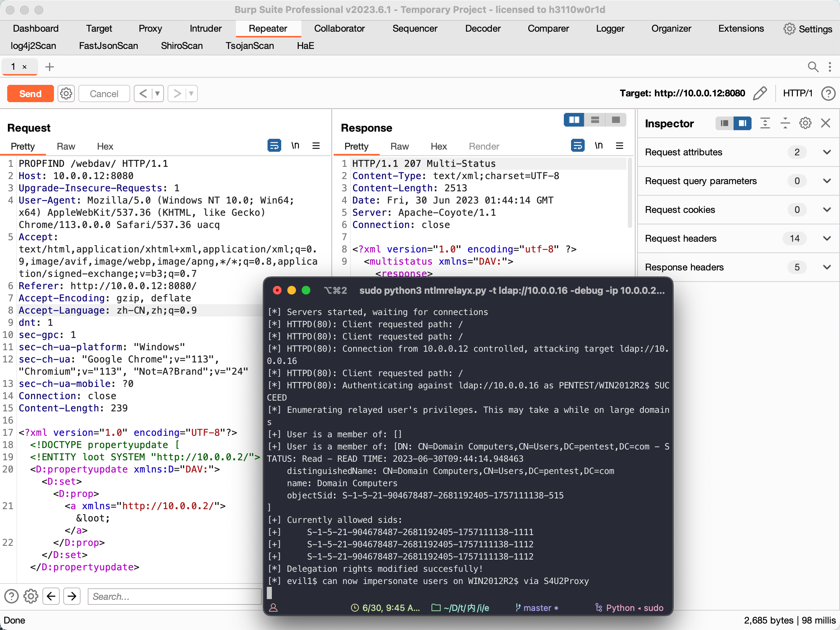Go to next request in history

point(177,93)
